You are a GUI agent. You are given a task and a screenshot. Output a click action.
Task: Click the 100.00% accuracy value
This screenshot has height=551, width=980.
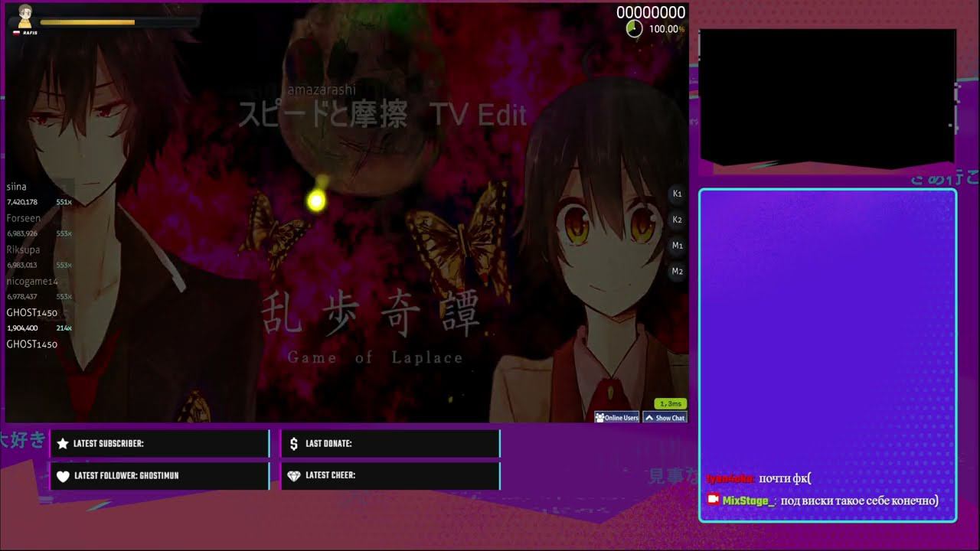[666, 29]
